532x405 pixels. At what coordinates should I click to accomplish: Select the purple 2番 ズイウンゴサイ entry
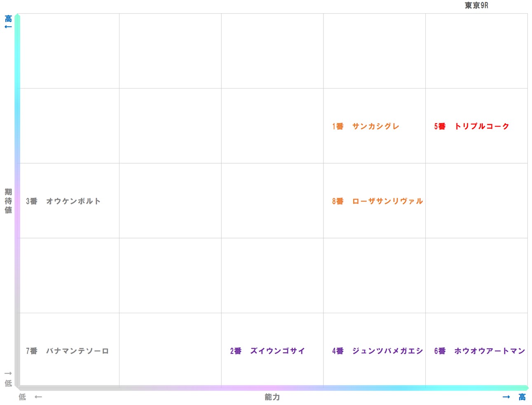coord(267,351)
